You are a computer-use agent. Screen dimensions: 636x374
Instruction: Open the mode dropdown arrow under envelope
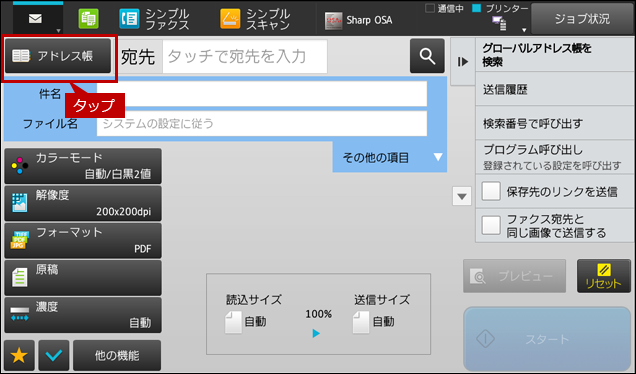pos(58,31)
